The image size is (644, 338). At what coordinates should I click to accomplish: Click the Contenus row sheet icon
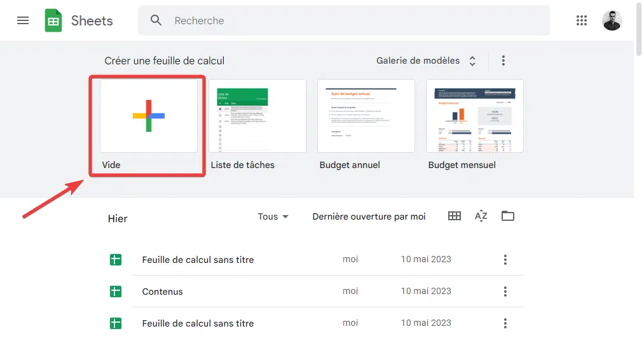(x=116, y=292)
